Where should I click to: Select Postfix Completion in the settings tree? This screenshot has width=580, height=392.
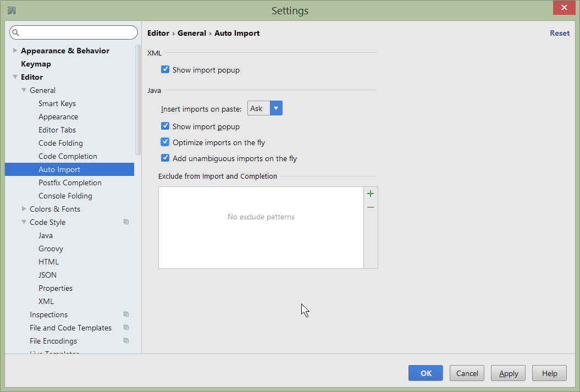(x=70, y=183)
